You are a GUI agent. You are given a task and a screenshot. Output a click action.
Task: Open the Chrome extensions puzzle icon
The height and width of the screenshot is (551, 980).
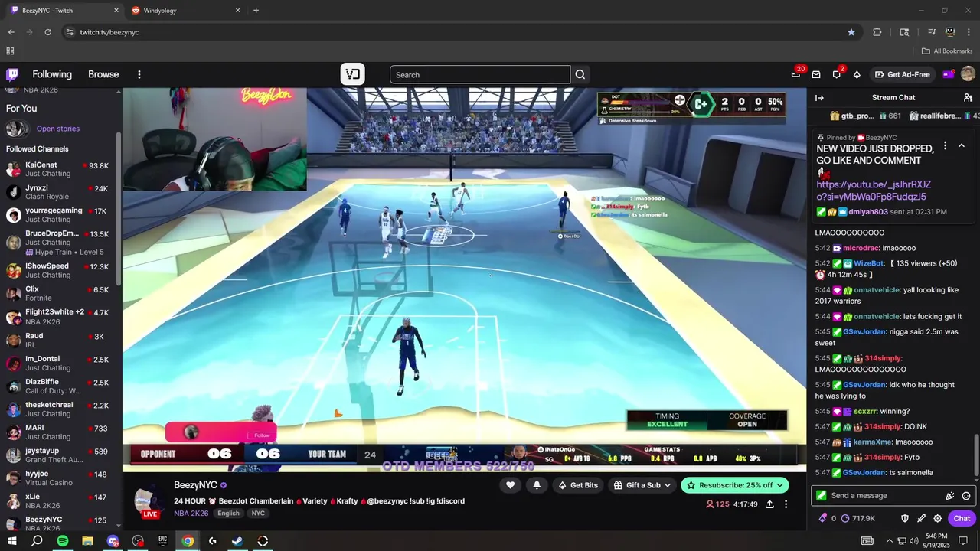(x=877, y=32)
